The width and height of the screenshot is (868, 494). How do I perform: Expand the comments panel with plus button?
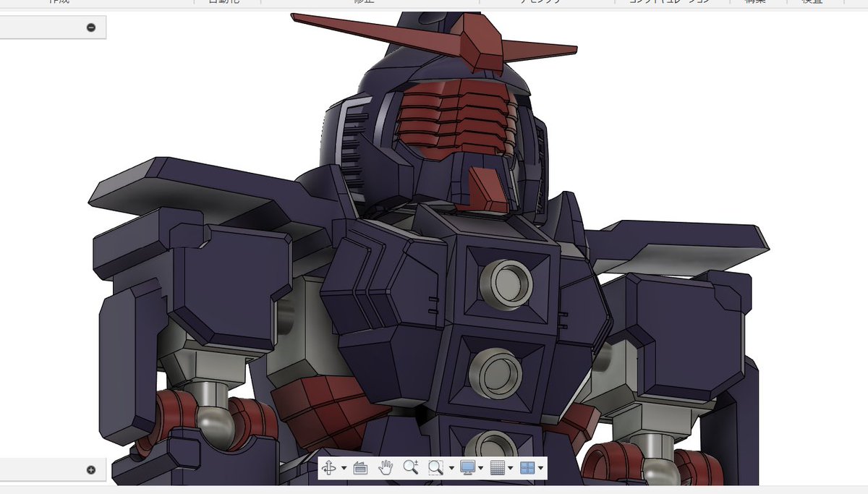coord(91,469)
